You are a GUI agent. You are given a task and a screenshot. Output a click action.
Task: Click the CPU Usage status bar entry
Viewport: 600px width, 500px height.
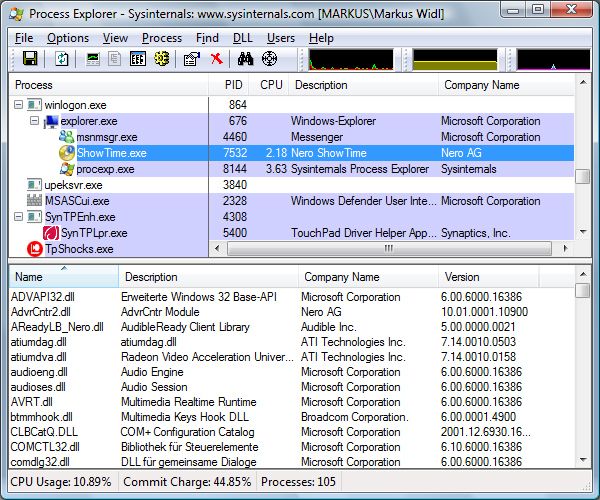[61, 482]
